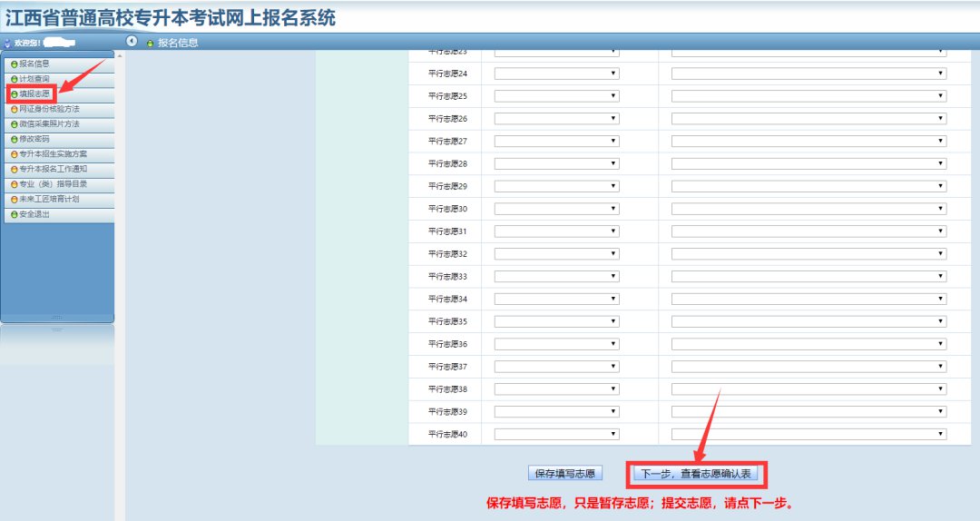980x521 pixels.
Task: Click 下一步，查看志愿确认表 button
Action: coord(696,474)
